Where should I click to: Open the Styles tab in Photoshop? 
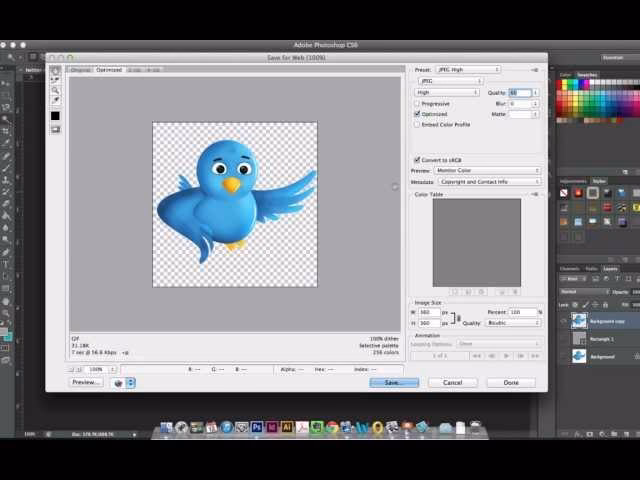[599, 181]
